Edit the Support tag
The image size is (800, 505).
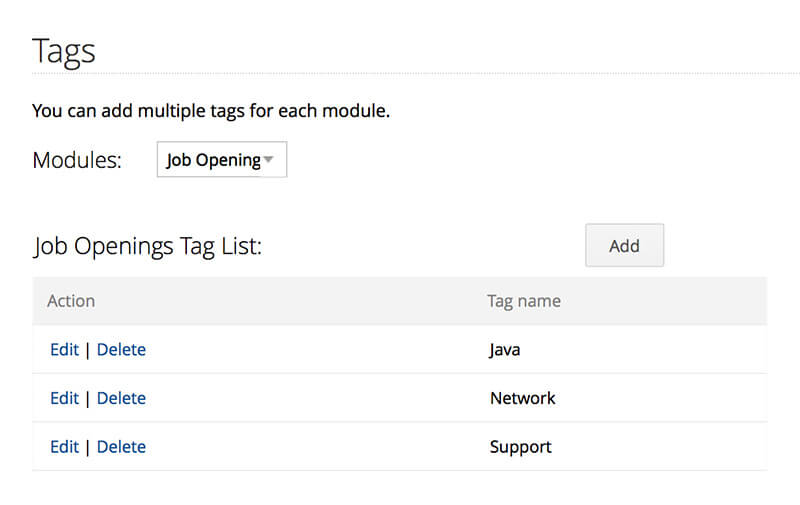click(x=64, y=447)
